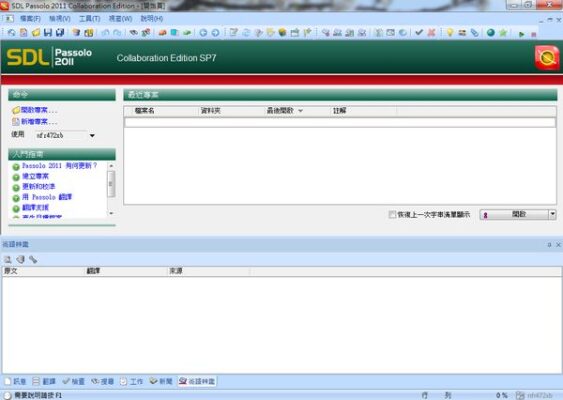
Task: Click the glossary panel wrench icon
Action: tap(33, 259)
